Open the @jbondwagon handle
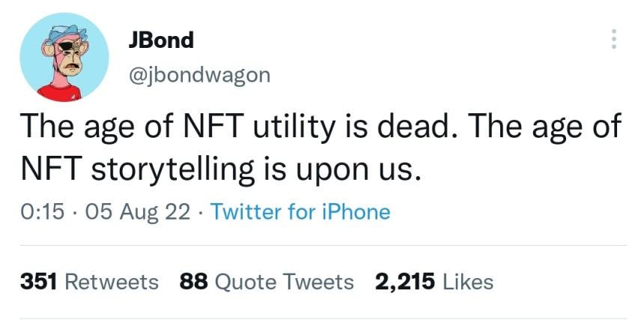The image size is (644, 320). click(x=199, y=75)
